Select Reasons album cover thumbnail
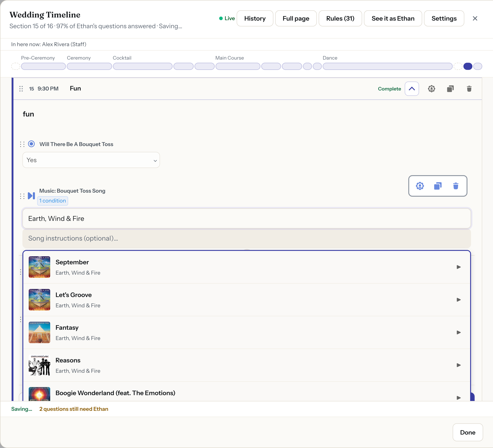This screenshot has width=493, height=448. coord(39,365)
